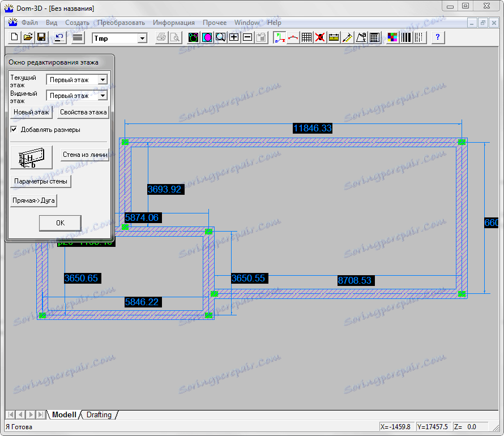Open the layers lines icon
This screenshot has width=504, height=436.
(x=78, y=37)
